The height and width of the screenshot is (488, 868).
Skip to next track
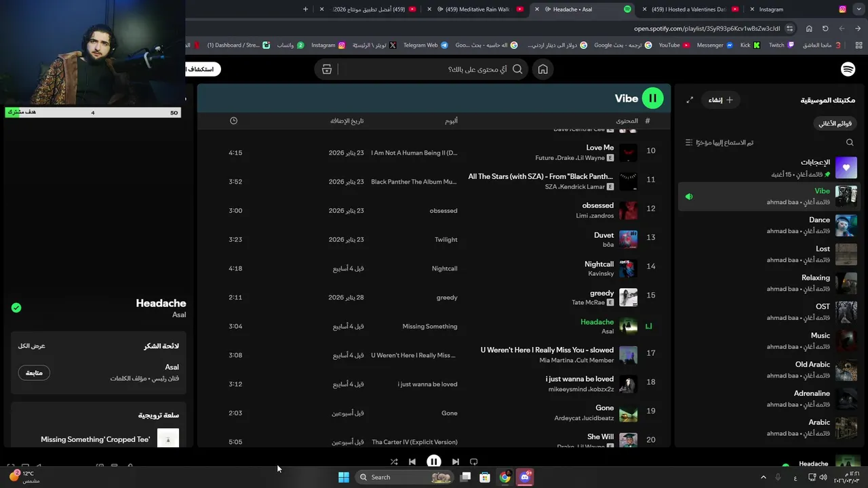455,462
